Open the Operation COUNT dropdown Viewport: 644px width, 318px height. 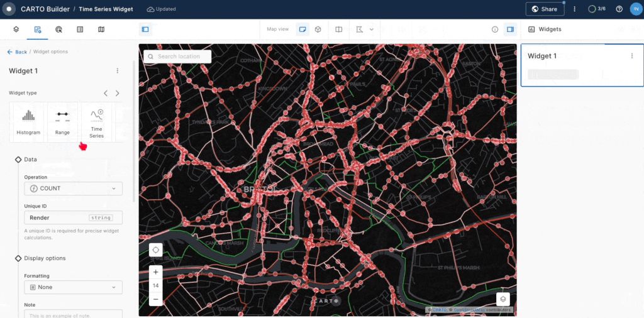(73, 189)
